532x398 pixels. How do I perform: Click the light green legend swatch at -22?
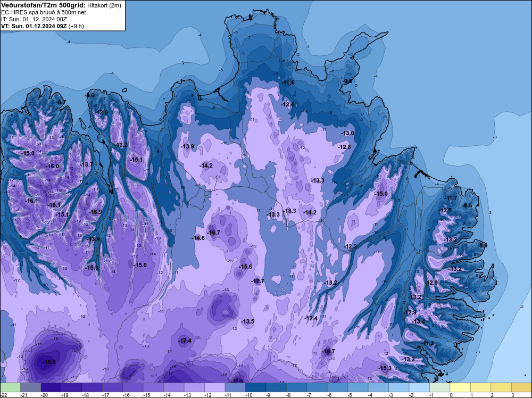[10, 387]
